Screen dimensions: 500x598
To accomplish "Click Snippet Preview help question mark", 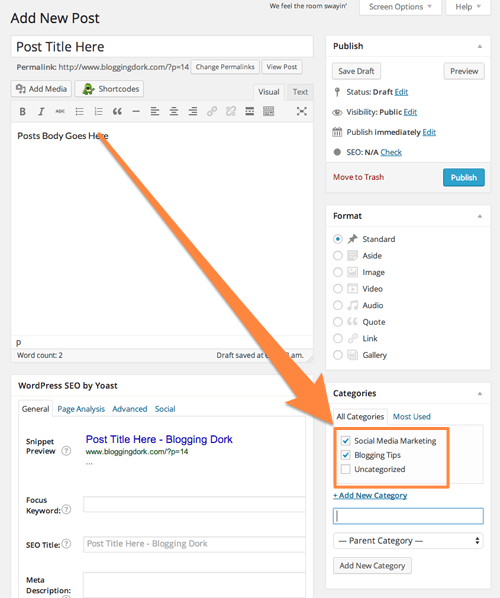I will click(x=66, y=451).
